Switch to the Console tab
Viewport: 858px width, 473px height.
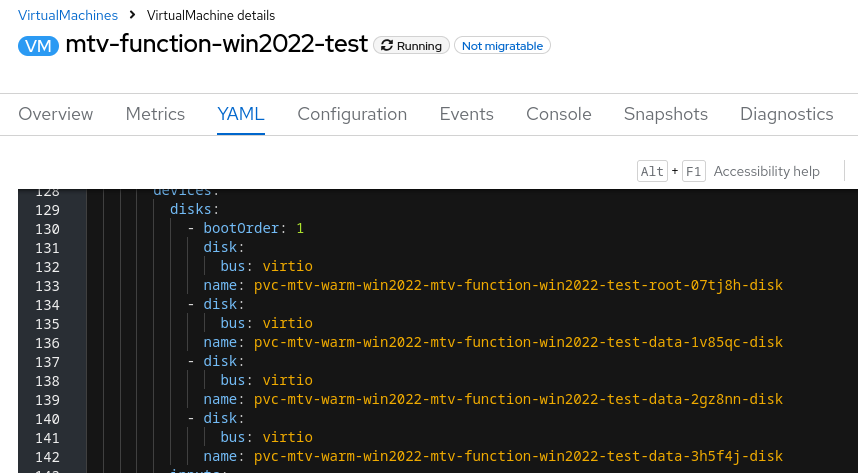pyautogui.click(x=559, y=114)
